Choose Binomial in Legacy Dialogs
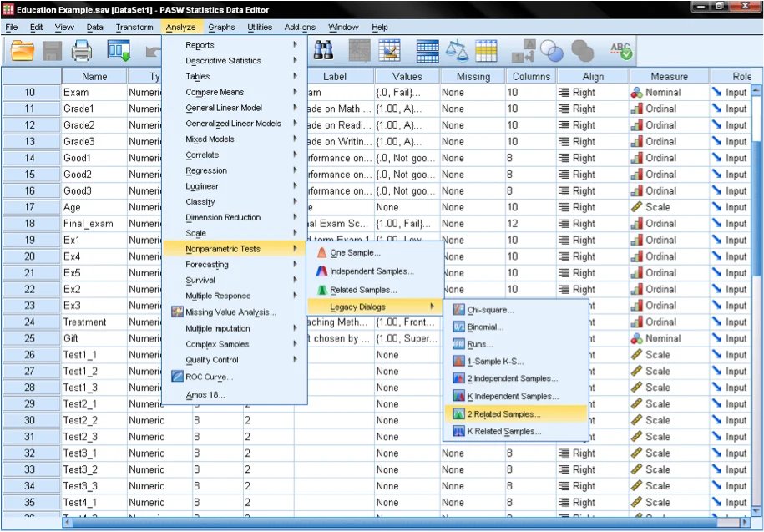 [x=516, y=327]
